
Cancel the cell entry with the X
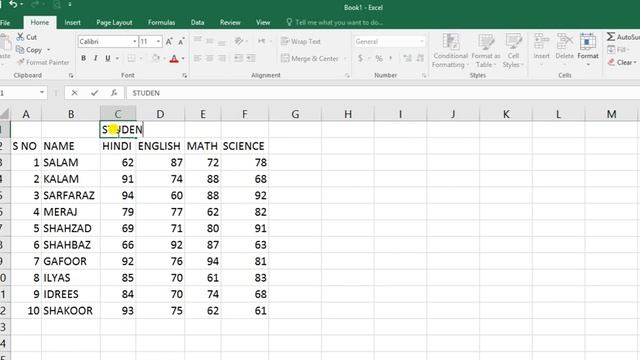(x=74, y=93)
